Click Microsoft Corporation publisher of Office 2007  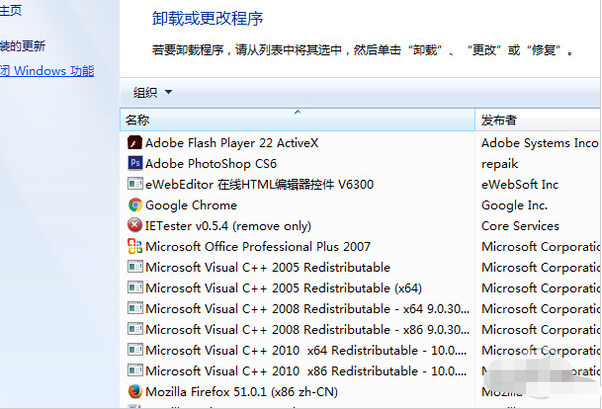point(540,247)
